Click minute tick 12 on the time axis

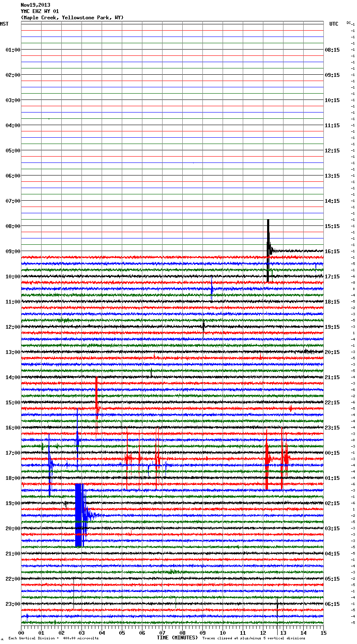click(263, 633)
